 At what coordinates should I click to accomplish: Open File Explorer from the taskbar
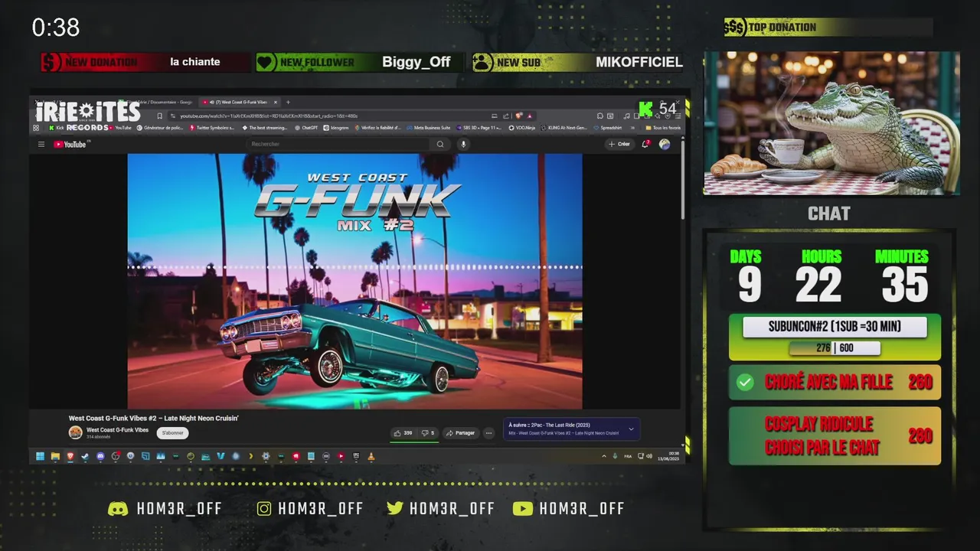pyautogui.click(x=56, y=456)
